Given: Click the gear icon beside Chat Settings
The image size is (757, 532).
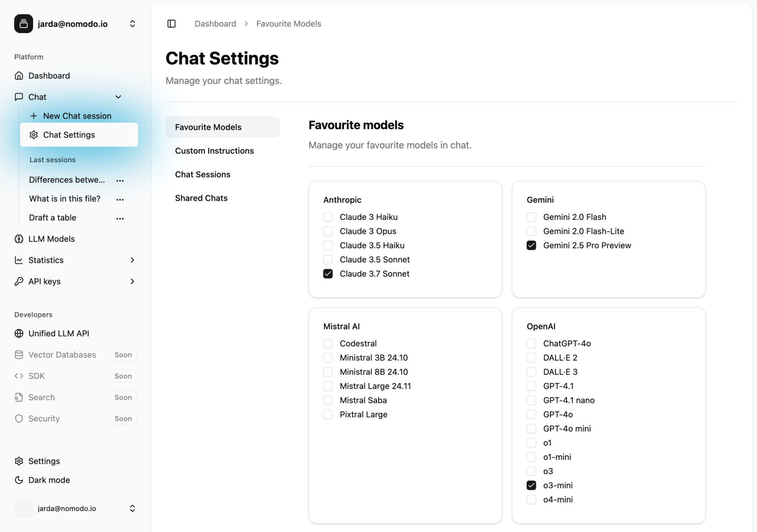Looking at the screenshot, I should pos(34,135).
